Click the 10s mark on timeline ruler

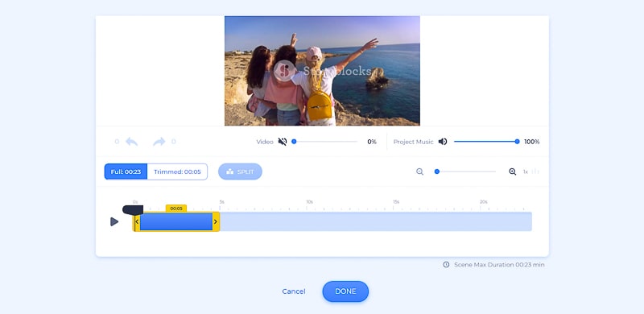click(309, 202)
